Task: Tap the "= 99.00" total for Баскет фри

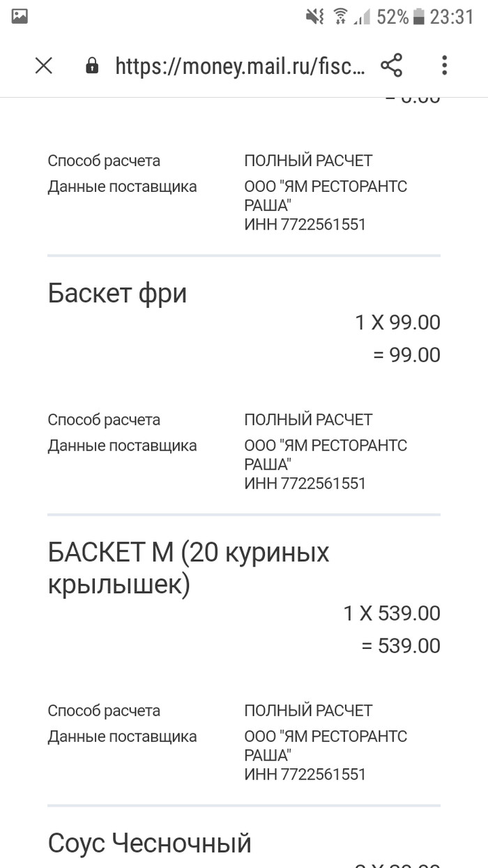Action: pyautogui.click(x=406, y=355)
